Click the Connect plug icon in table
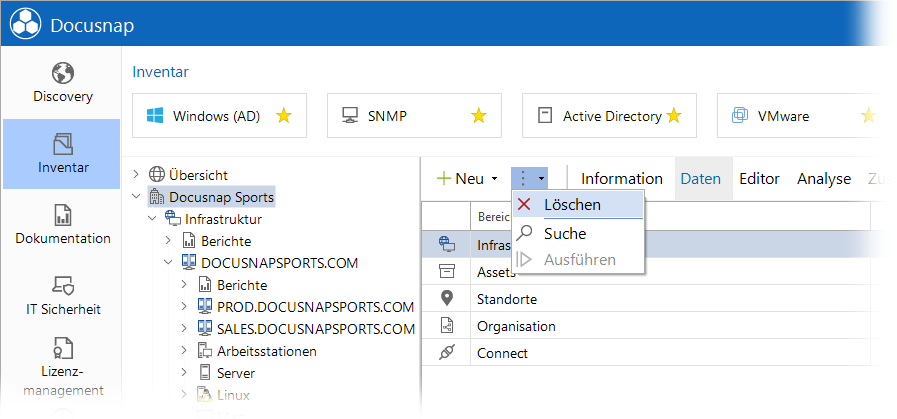This screenshot has width=897, height=419. 447,353
